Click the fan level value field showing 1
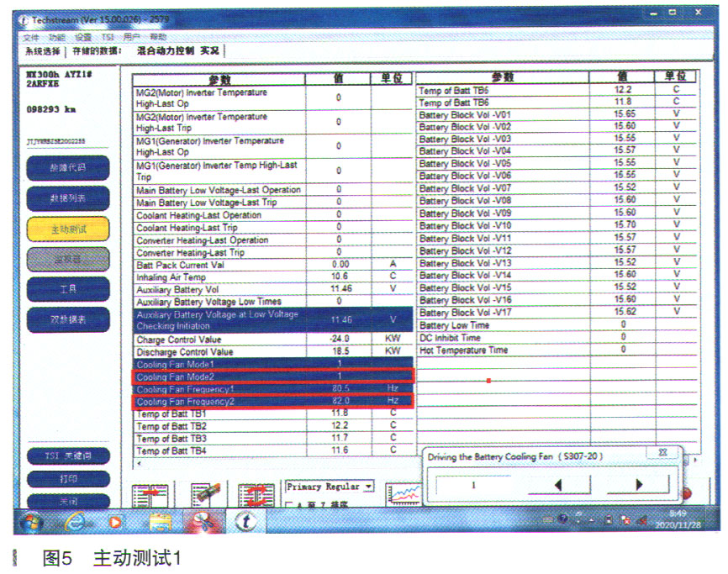This screenshot has width=728, height=574. (x=473, y=486)
